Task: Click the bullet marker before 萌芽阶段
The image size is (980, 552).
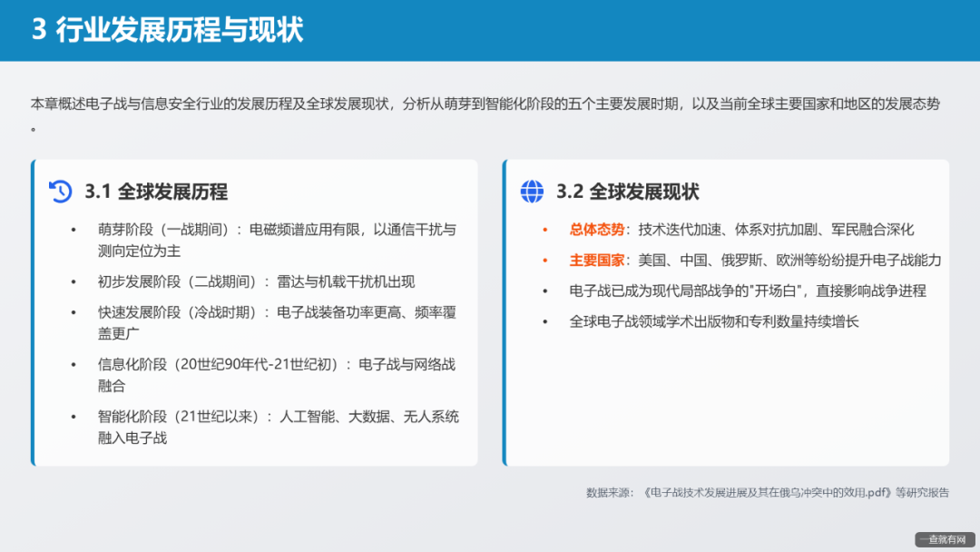Action: (74, 229)
